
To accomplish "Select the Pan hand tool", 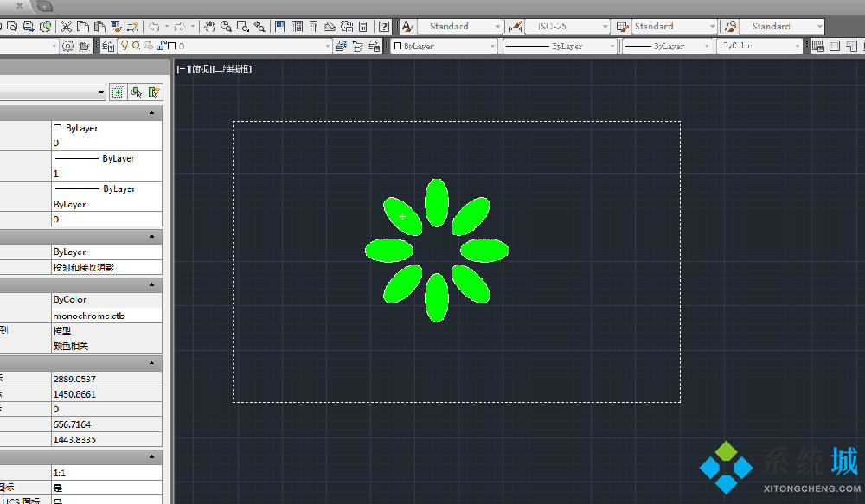I will (x=208, y=27).
